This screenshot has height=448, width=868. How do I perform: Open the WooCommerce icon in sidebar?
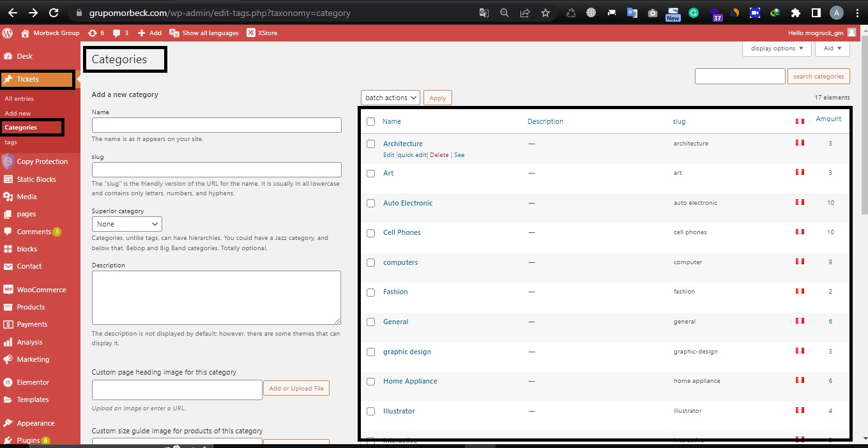(8, 290)
